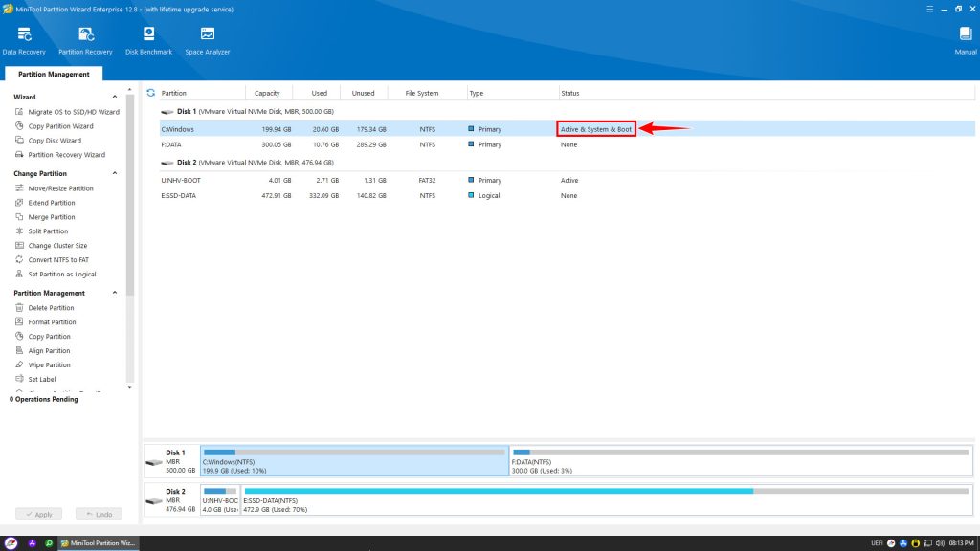Viewport: 980px width, 551px height.
Task: Click the Convert NTFS to FAT icon
Action: pyautogui.click(x=19, y=260)
